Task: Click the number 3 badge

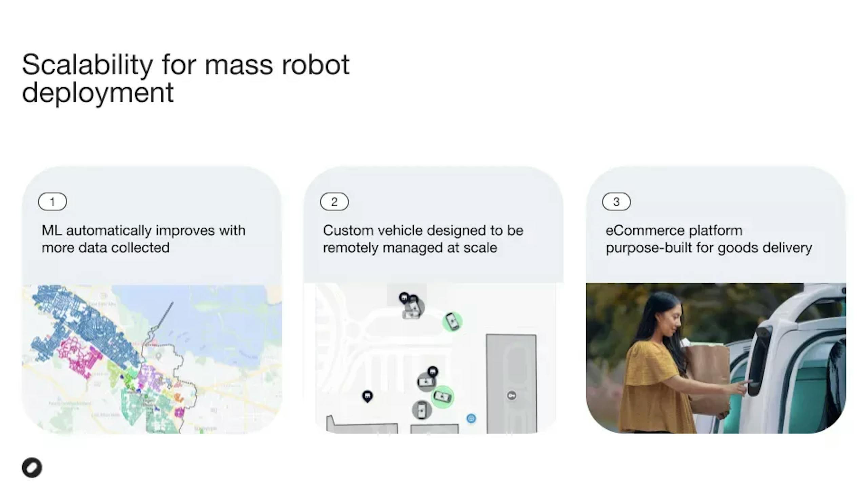Action: 616,202
